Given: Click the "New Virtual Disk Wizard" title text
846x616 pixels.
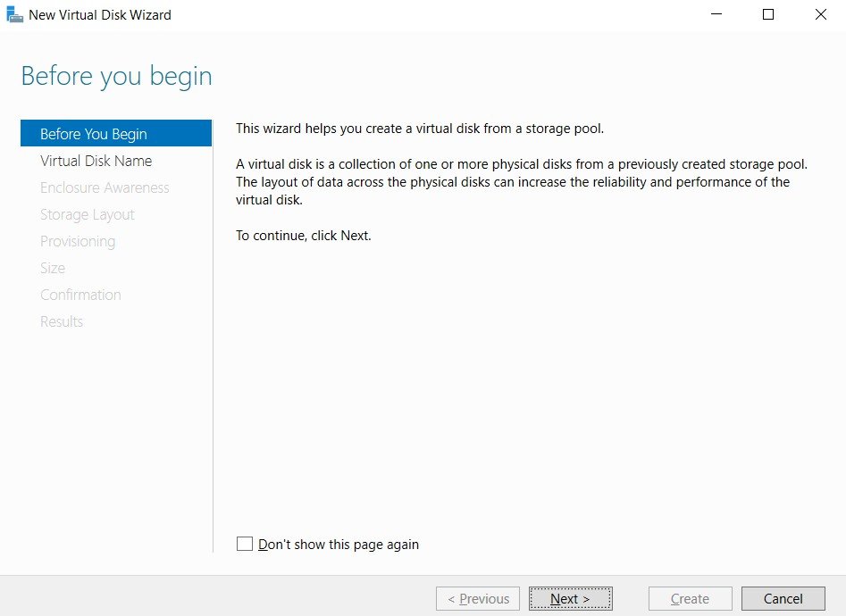Looking at the screenshot, I should (x=100, y=15).
